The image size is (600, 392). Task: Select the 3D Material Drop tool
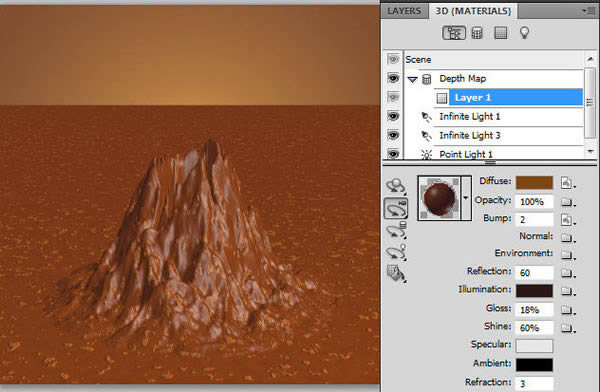396,274
